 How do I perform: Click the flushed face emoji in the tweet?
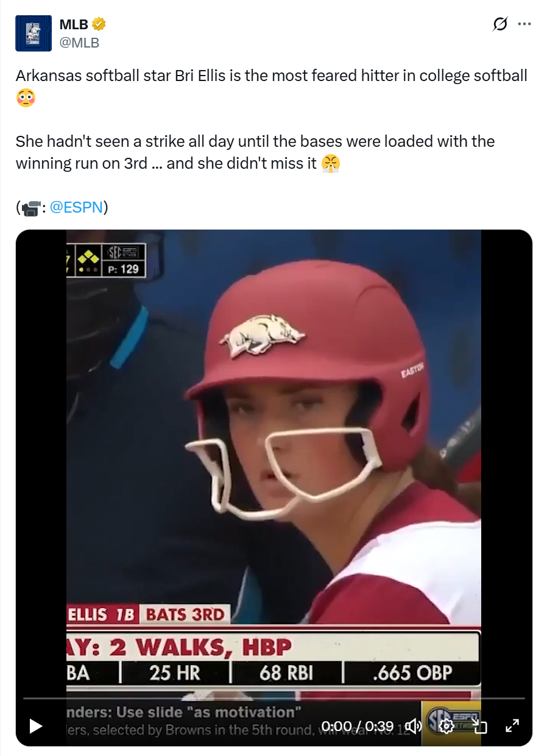pyautogui.click(x=24, y=97)
